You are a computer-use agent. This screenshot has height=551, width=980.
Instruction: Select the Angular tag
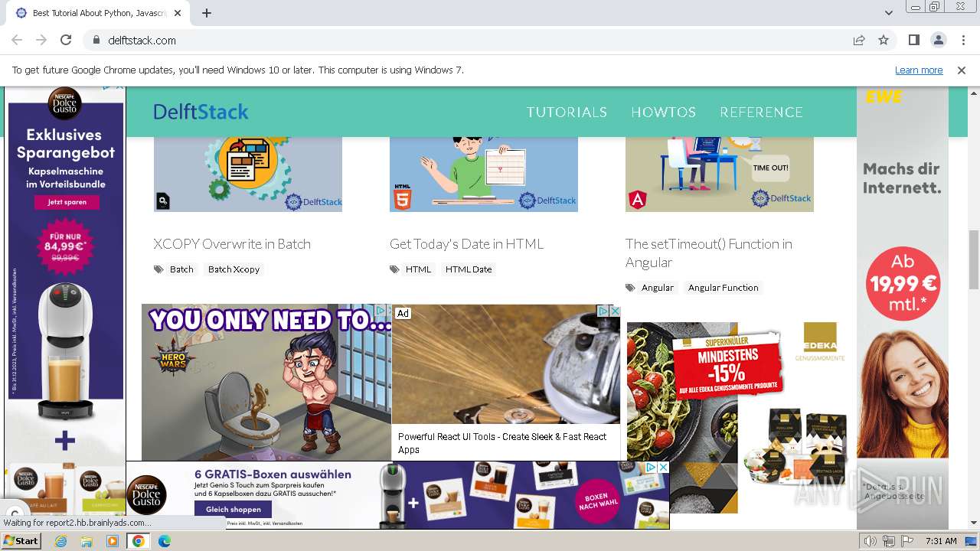click(x=658, y=288)
